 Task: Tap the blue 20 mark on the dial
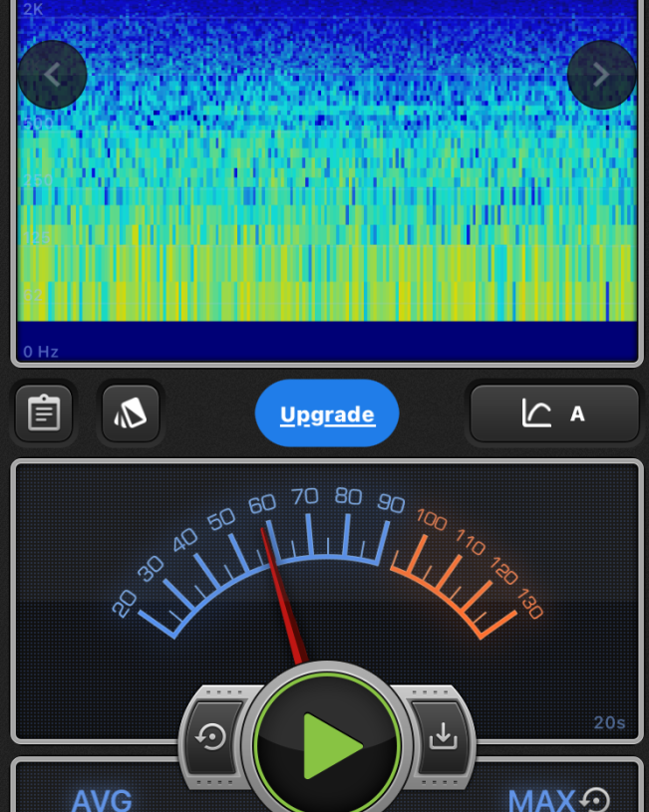125,603
